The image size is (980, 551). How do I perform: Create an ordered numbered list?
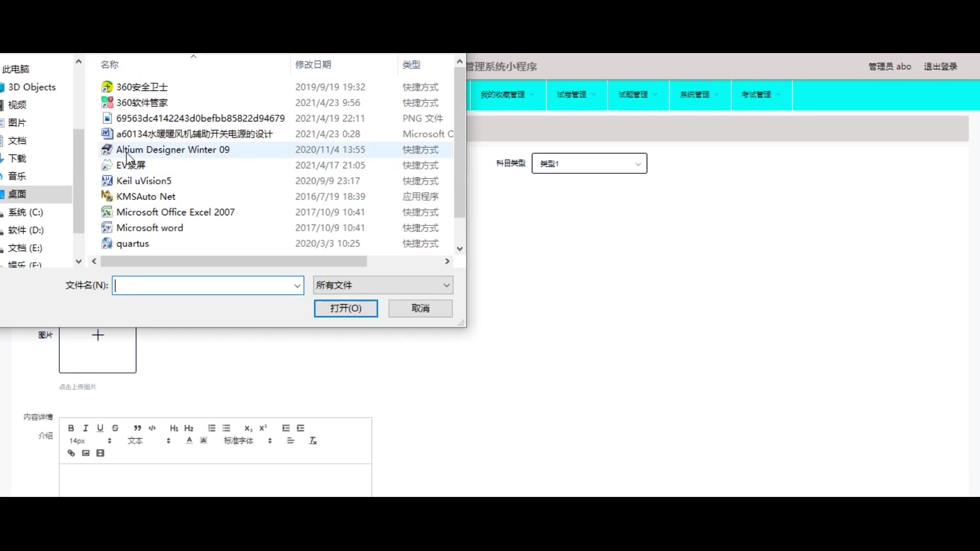tap(211, 428)
